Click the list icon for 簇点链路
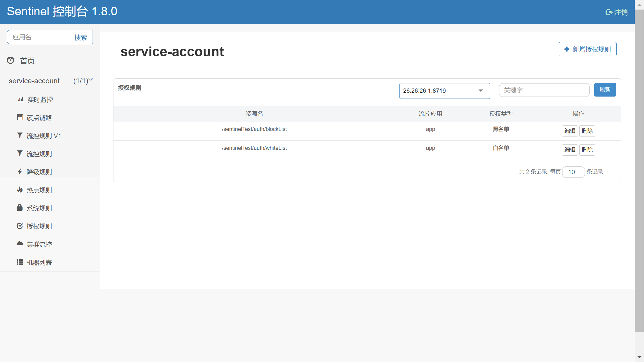This screenshot has width=644, height=362. [20, 117]
